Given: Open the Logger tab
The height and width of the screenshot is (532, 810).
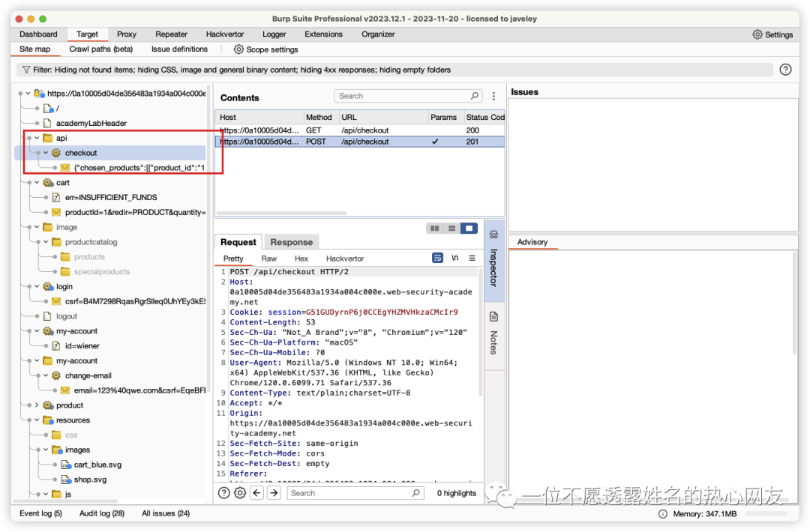Looking at the screenshot, I should (x=274, y=34).
